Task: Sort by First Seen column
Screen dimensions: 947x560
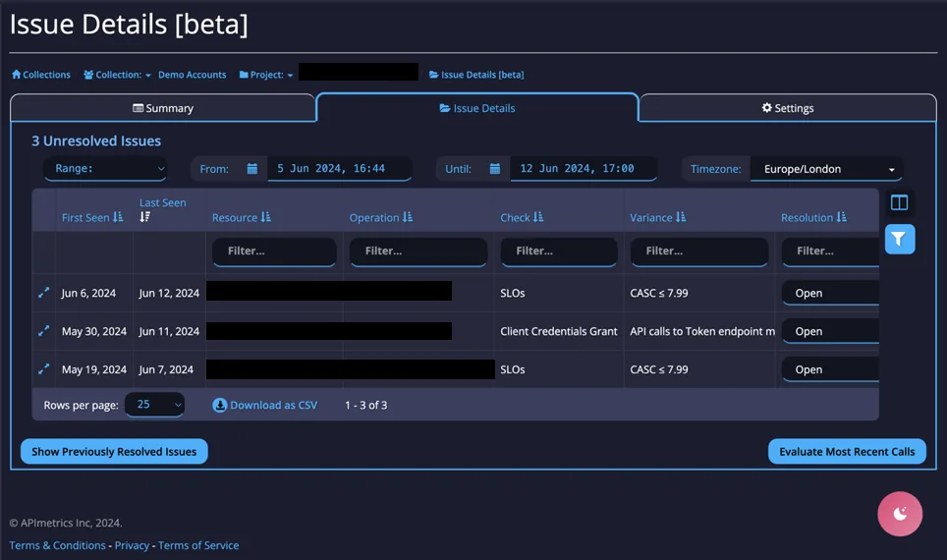Action: (x=92, y=217)
